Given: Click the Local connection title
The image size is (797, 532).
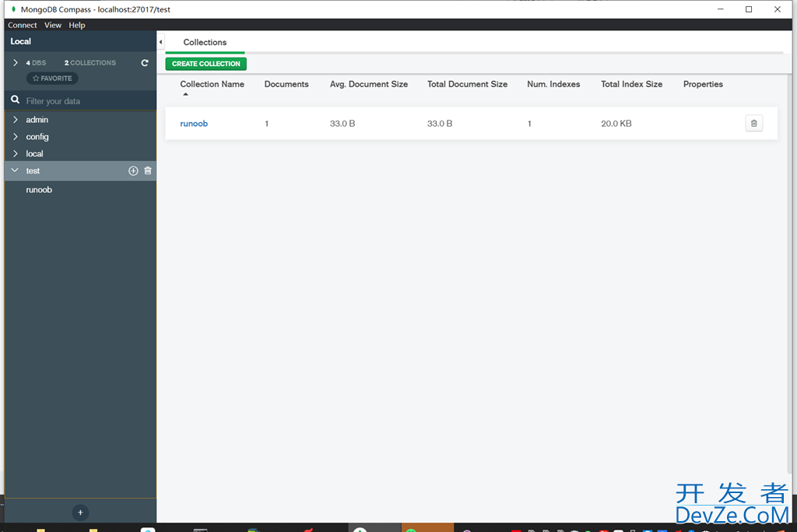Looking at the screenshot, I should click(x=20, y=42).
